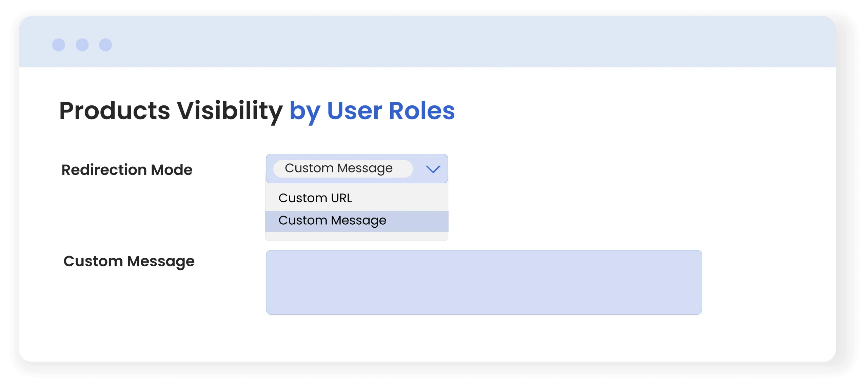Click the blue word User in heading
The image size is (868, 387).
click(x=354, y=111)
